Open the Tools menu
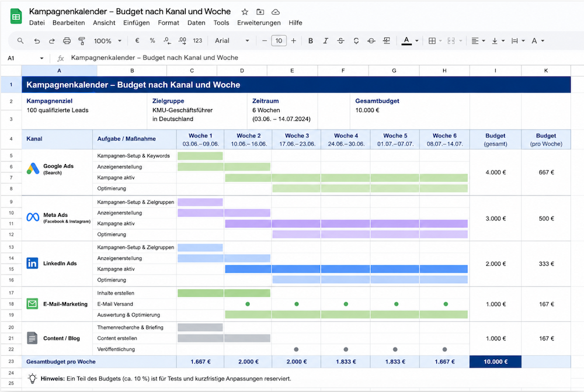 coord(221,23)
